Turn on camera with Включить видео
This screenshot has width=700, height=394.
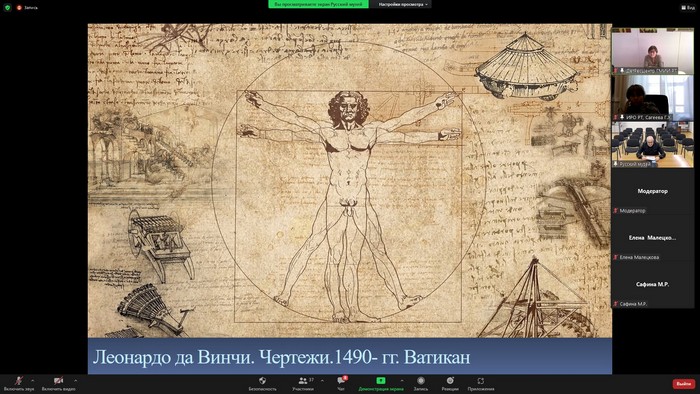click(x=58, y=383)
